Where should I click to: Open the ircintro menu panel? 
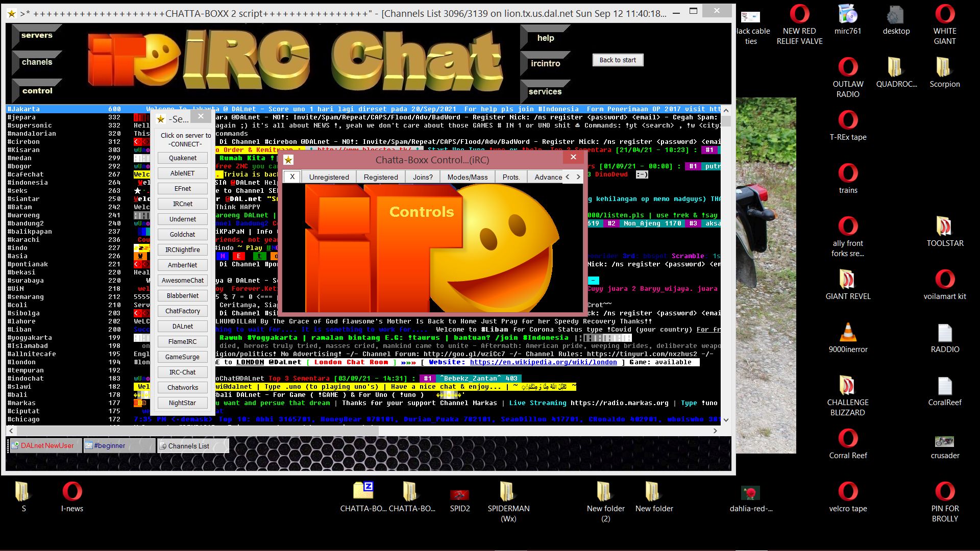point(545,63)
